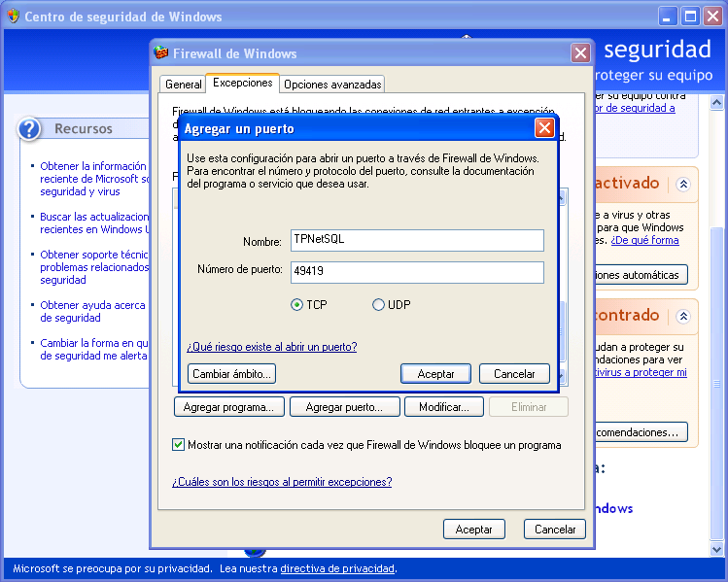This screenshot has width=728, height=582.
Task: Minimize the Centro de seguridad window
Action: (x=667, y=17)
